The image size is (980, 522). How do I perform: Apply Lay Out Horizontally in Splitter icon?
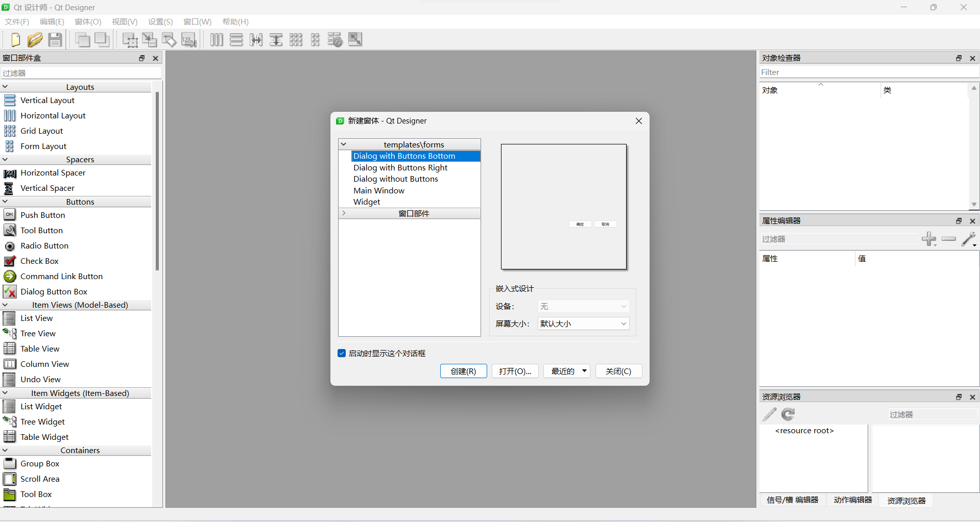(x=256, y=40)
